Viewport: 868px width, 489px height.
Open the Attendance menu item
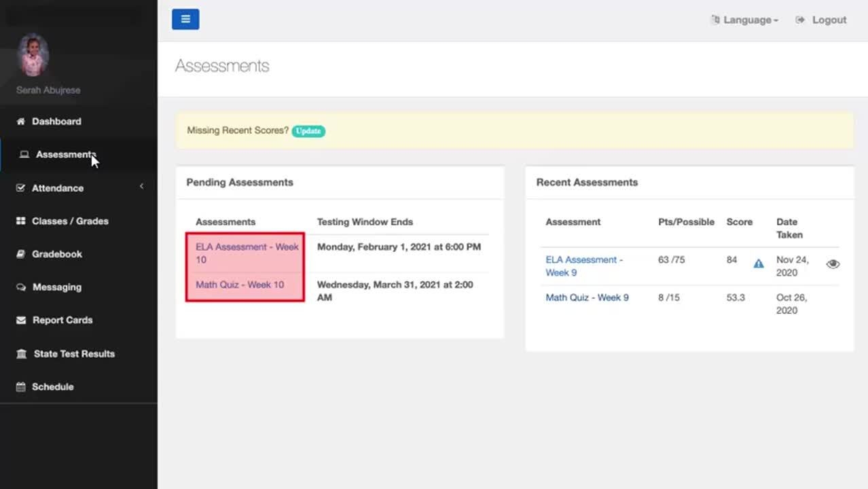point(58,188)
